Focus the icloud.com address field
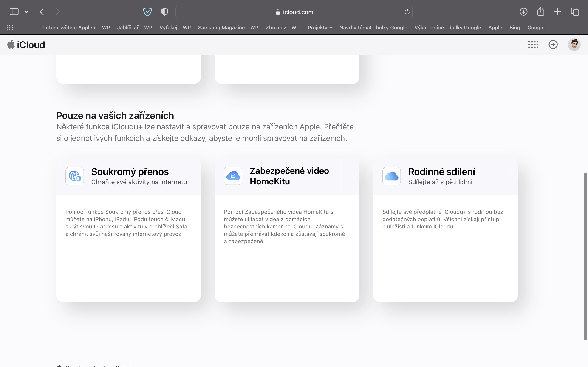588x367 pixels. [294, 12]
